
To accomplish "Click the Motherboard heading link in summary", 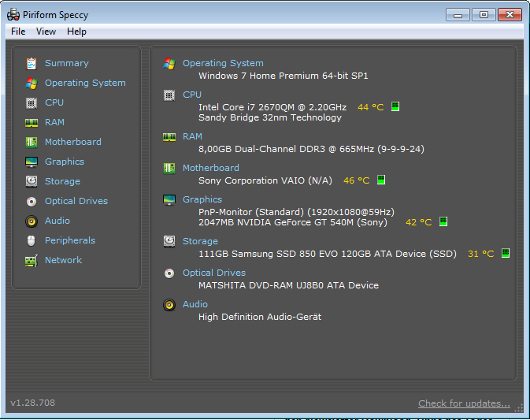I will coord(211,168).
